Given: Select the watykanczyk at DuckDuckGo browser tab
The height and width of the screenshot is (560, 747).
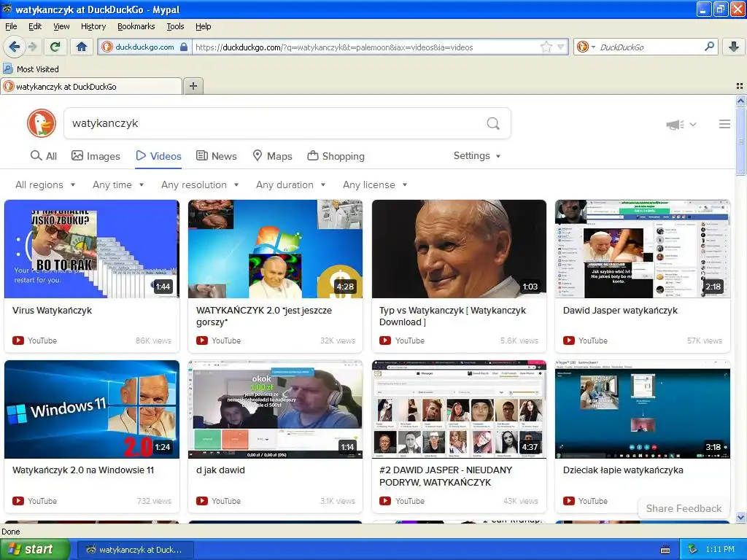Looking at the screenshot, I should [x=91, y=86].
